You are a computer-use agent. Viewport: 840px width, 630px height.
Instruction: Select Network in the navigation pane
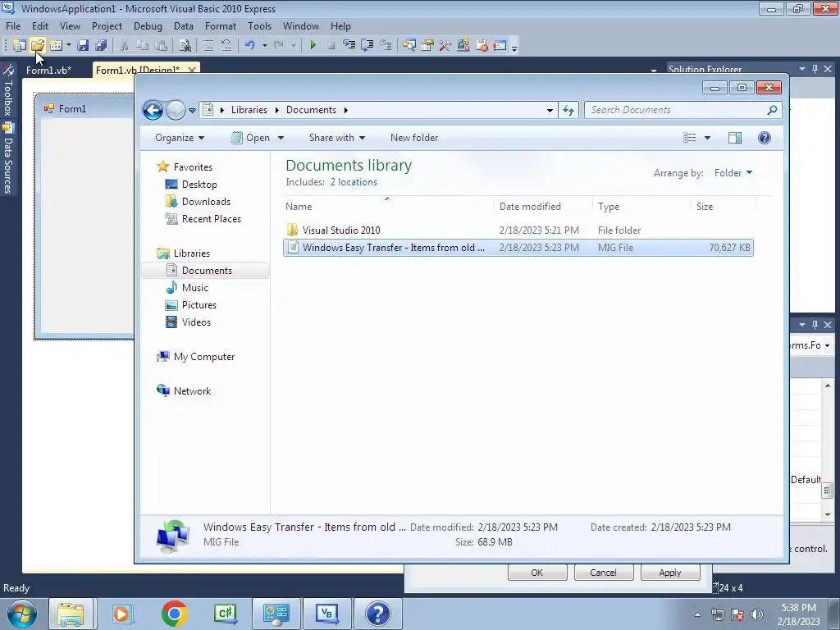(192, 391)
